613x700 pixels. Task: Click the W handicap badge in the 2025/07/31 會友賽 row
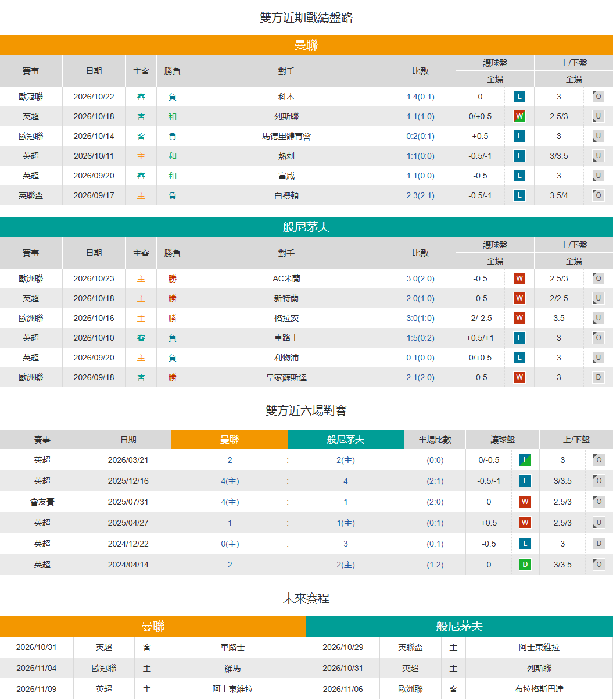[x=525, y=502]
